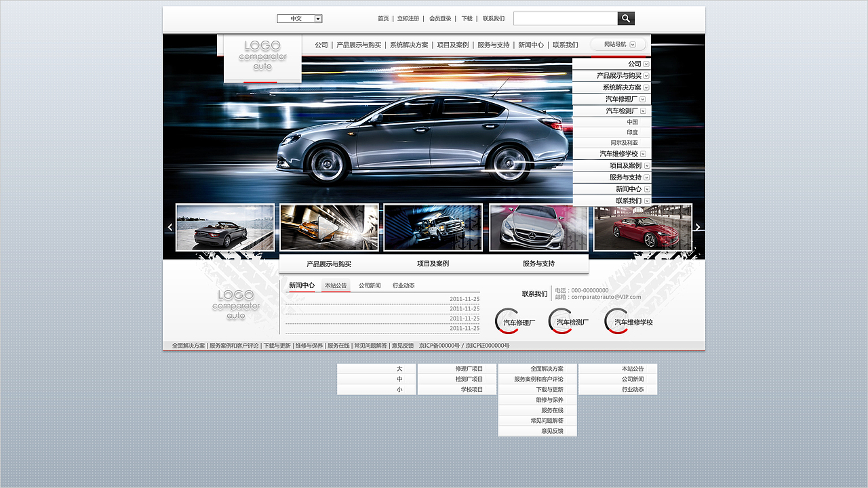Viewport: 868px width, 488px height.
Task: Show next car thumbnails with right arrow
Action: click(698, 228)
